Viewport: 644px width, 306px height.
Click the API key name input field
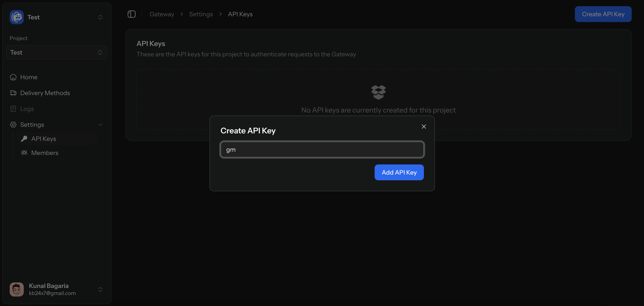[322, 149]
